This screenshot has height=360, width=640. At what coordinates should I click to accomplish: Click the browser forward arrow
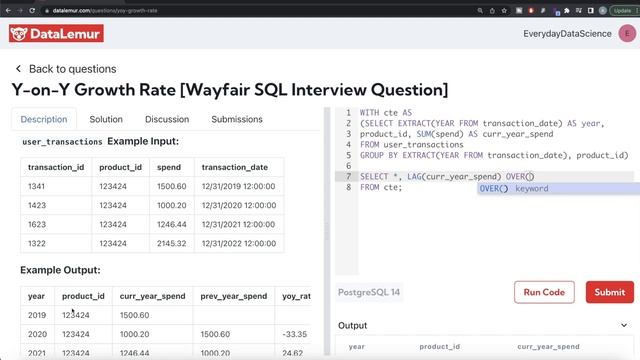pyautogui.click(x=20, y=11)
